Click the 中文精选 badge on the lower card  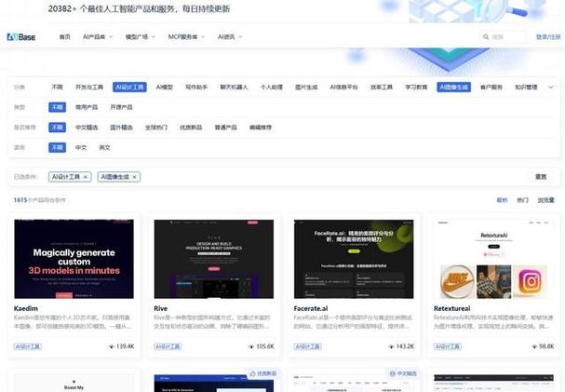403,373
